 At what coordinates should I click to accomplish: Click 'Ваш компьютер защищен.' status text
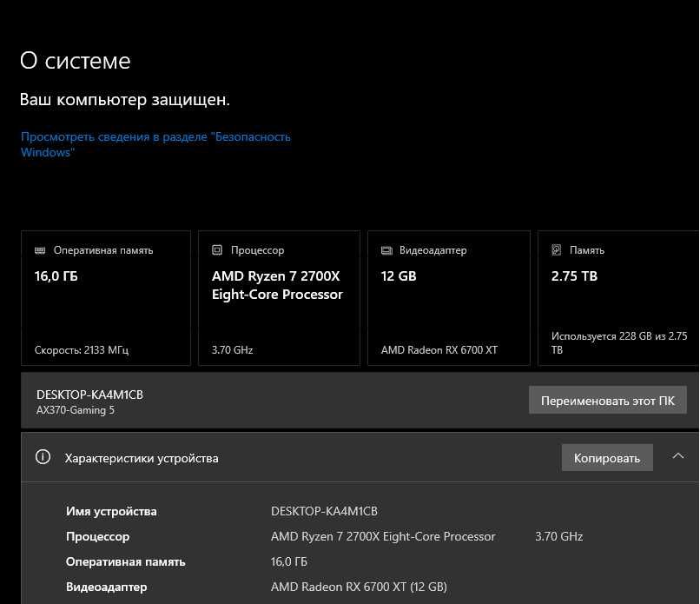coord(124,100)
